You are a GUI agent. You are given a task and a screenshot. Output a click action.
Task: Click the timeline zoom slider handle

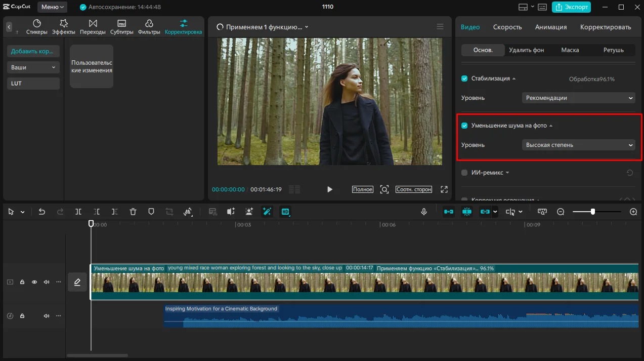(592, 212)
